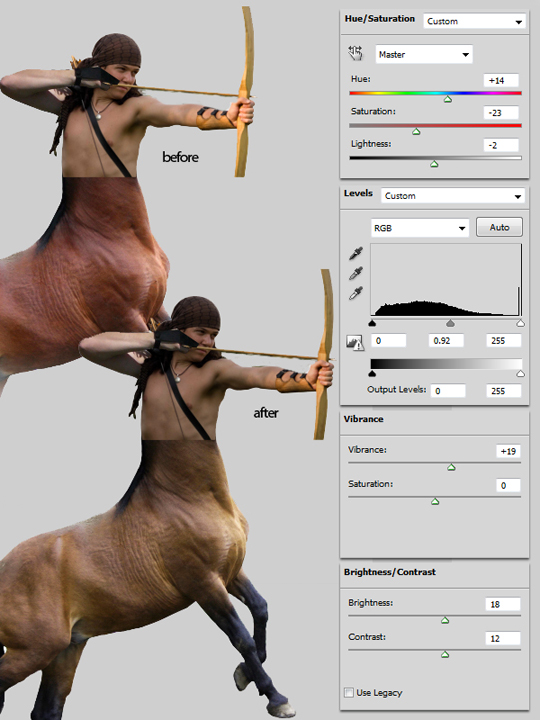Click the Vibrance slider handle
The width and height of the screenshot is (540, 720).
pos(451,467)
